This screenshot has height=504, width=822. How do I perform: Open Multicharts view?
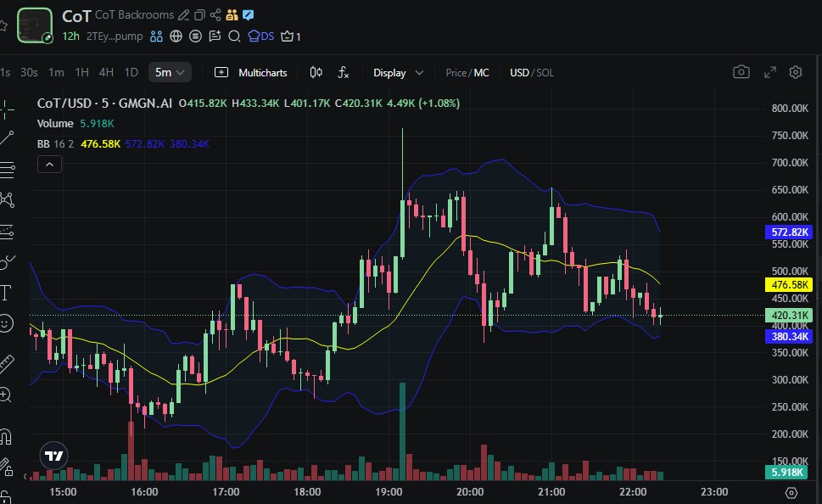coord(253,73)
